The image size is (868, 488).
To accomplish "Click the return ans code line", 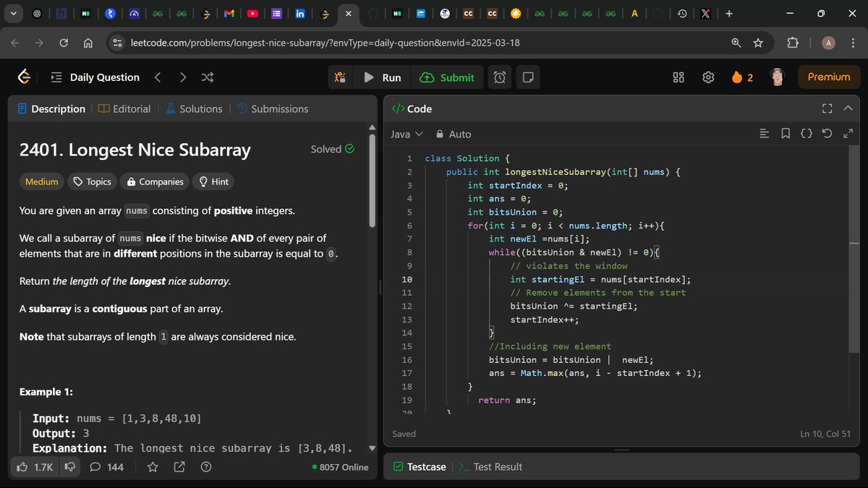I will [x=507, y=400].
